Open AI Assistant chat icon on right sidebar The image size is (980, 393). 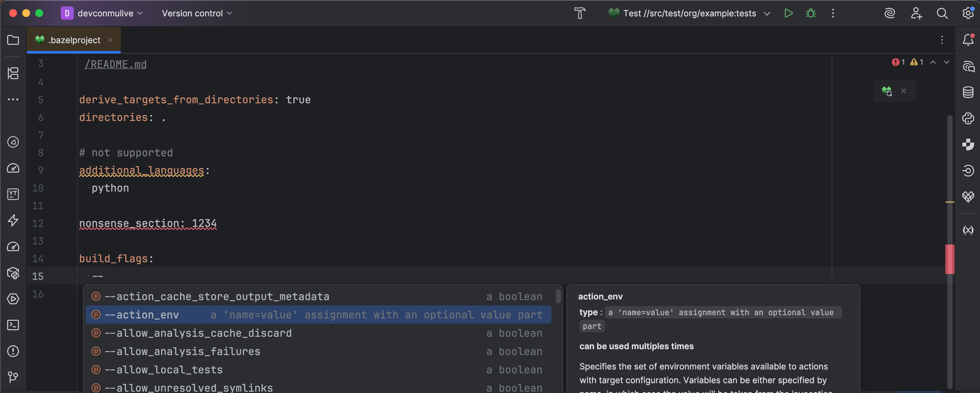pos(968,66)
